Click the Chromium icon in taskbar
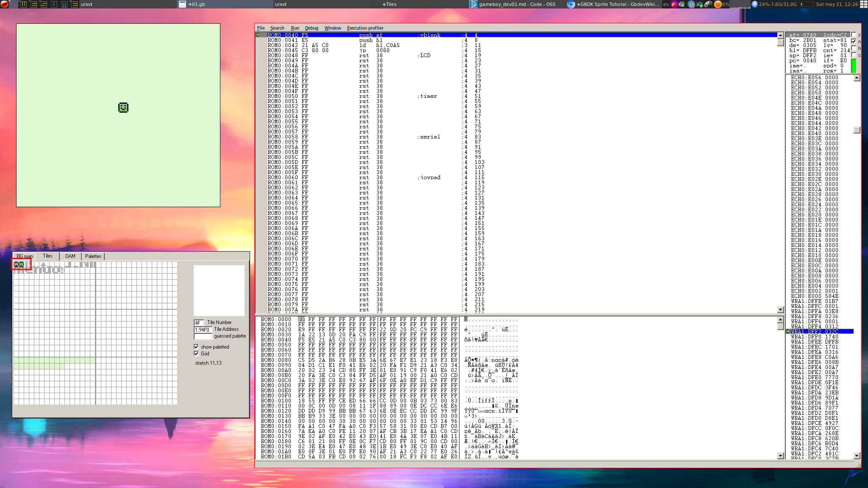This screenshot has height=488, width=868. click(571, 4)
